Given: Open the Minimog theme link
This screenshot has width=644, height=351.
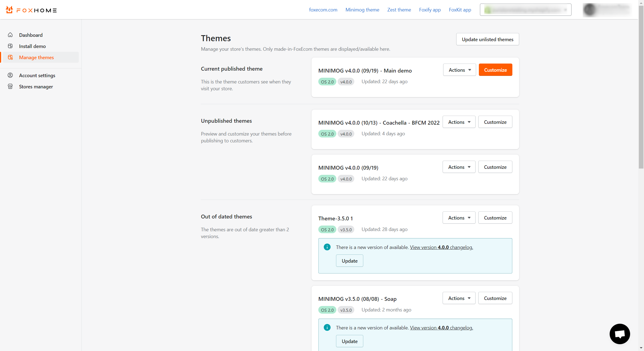Looking at the screenshot, I should (362, 10).
